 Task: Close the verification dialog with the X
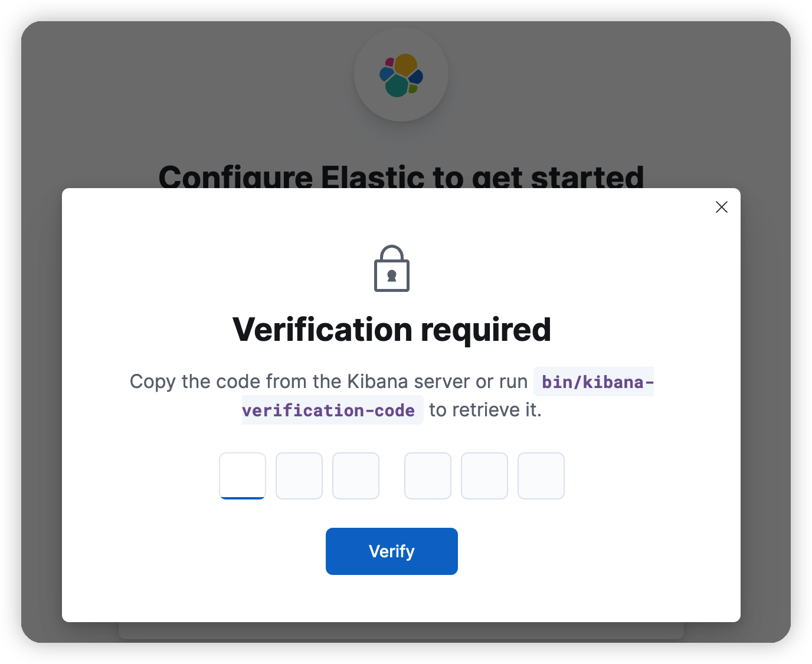(x=721, y=207)
